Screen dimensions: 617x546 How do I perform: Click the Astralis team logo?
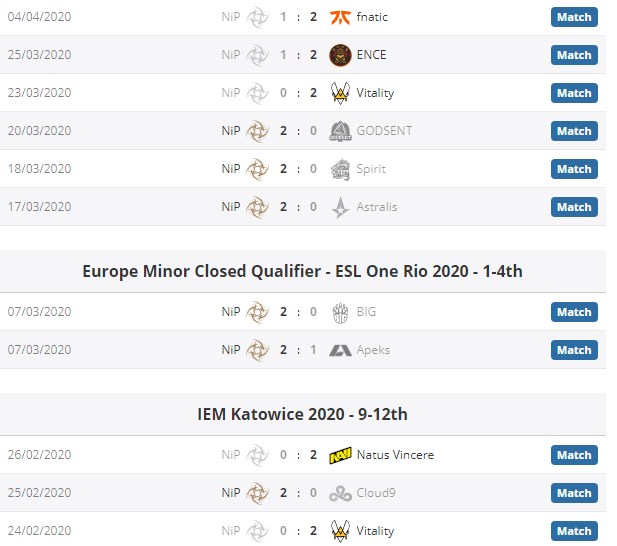click(x=340, y=207)
